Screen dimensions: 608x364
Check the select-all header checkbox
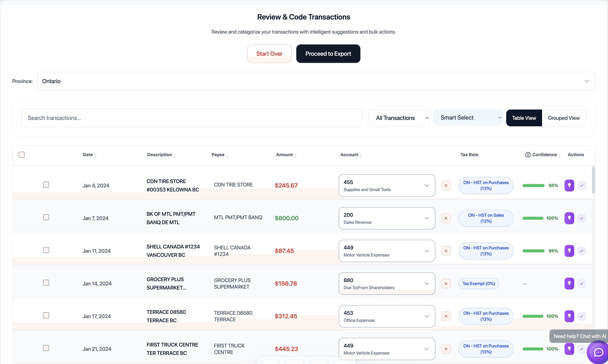(22, 155)
